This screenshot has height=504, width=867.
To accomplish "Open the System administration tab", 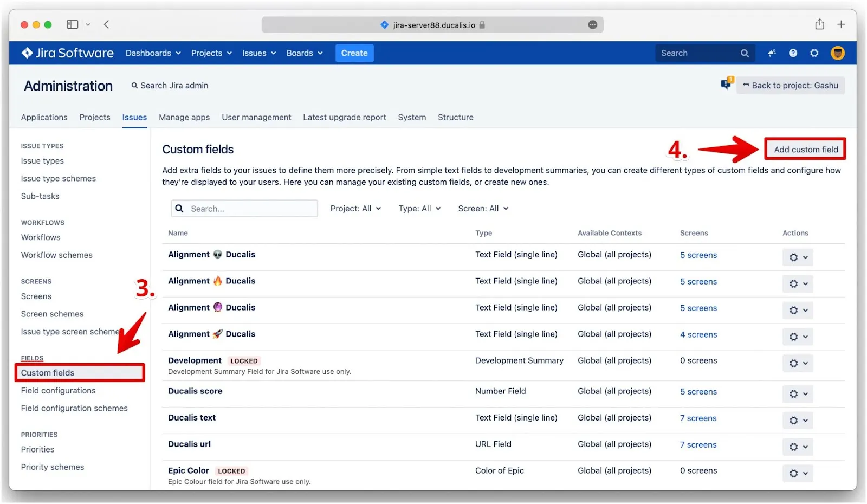I will (x=412, y=117).
